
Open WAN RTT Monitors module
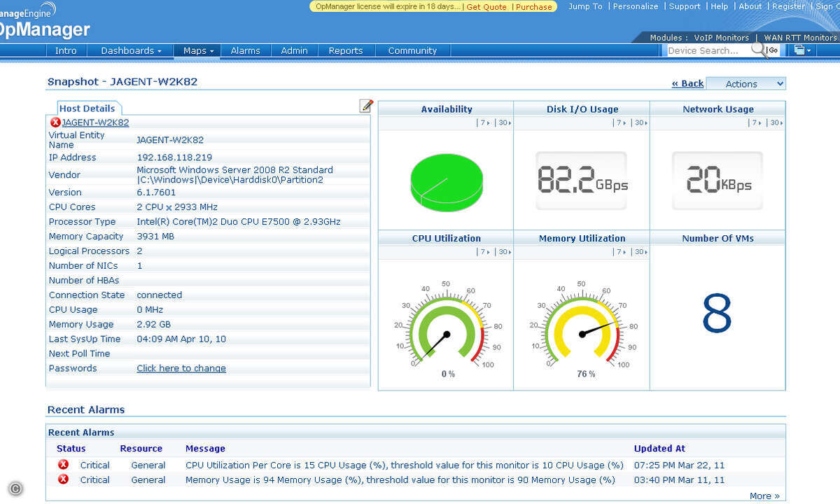pos(800,38)
